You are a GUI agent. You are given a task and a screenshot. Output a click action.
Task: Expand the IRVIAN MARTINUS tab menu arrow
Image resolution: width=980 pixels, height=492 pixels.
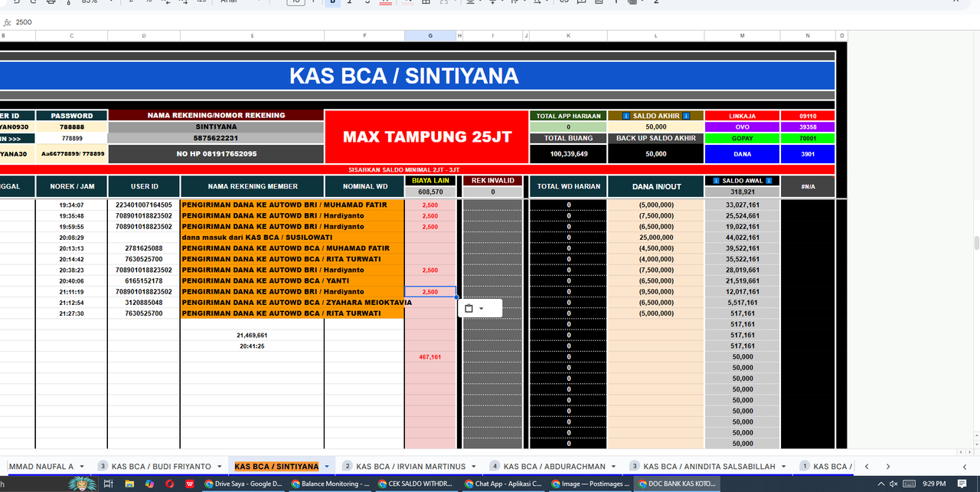click(x=472, y=467)
